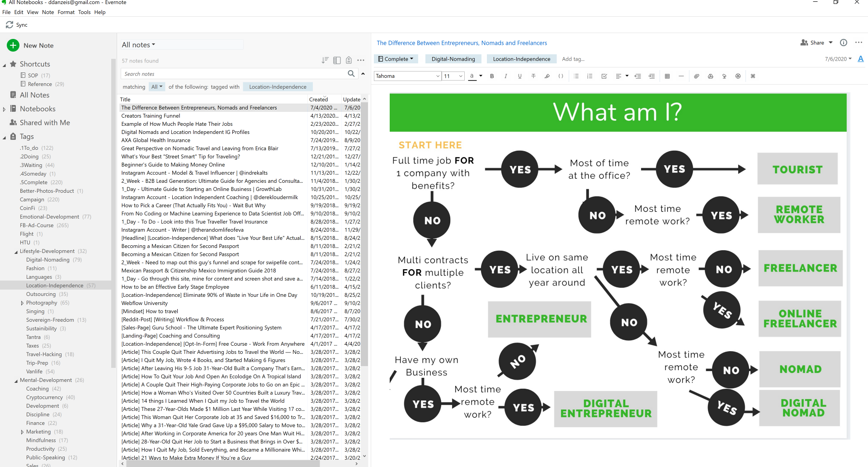Insert a table using the toolbar

click(x=667, y=76)
